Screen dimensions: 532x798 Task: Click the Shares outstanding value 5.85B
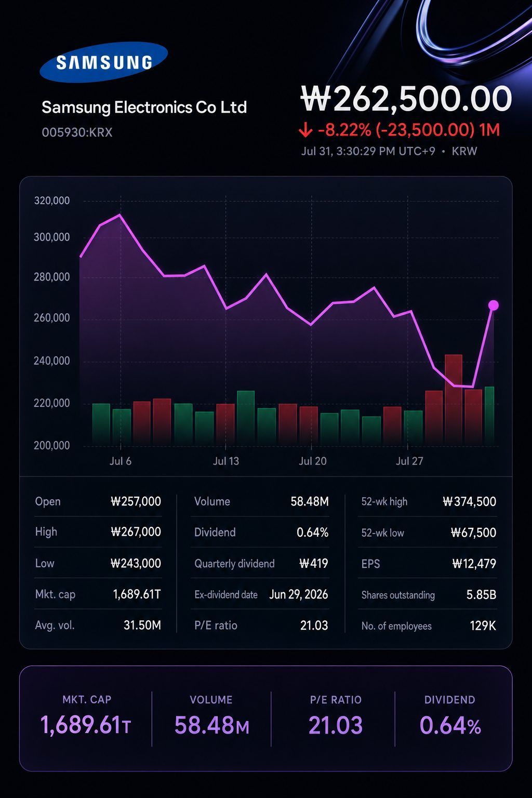482,595
